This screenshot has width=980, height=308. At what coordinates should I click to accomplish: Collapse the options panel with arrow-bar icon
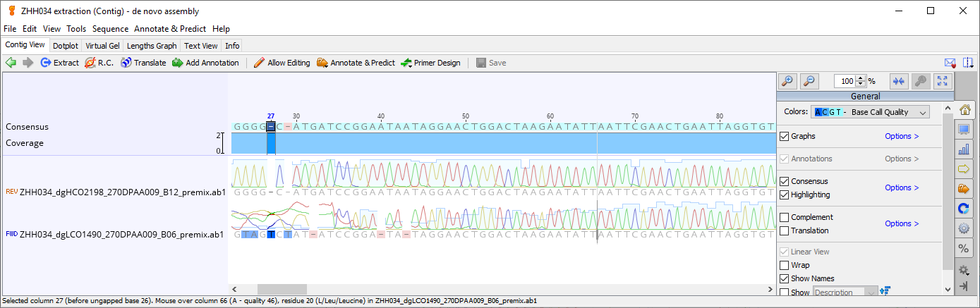(x=964, y=286)
